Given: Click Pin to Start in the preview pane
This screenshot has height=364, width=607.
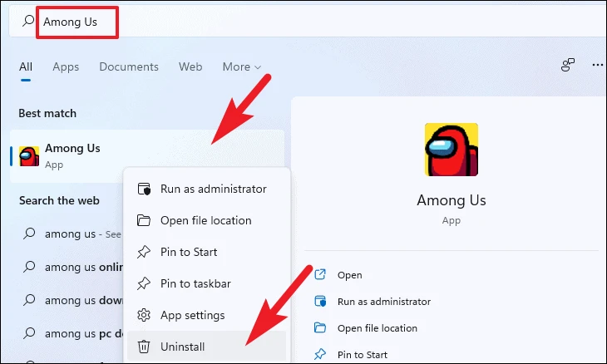Looking at the screenshot, I should click(x=363, y=355).
